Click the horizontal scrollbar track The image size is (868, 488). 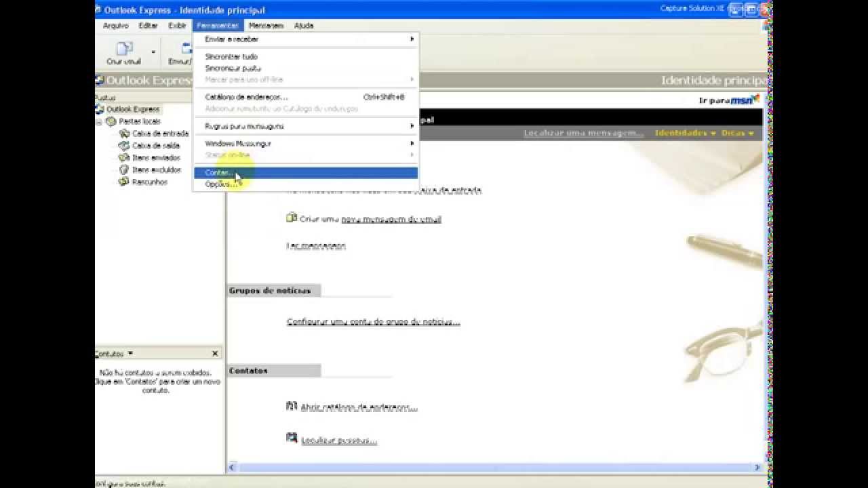tap(495, 467)
